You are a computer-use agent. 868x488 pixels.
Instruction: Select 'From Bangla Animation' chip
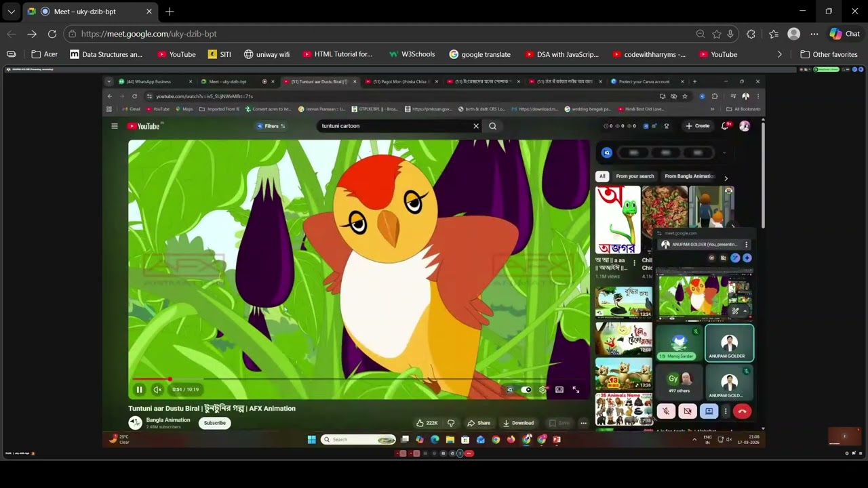click(x=689, y=176)
